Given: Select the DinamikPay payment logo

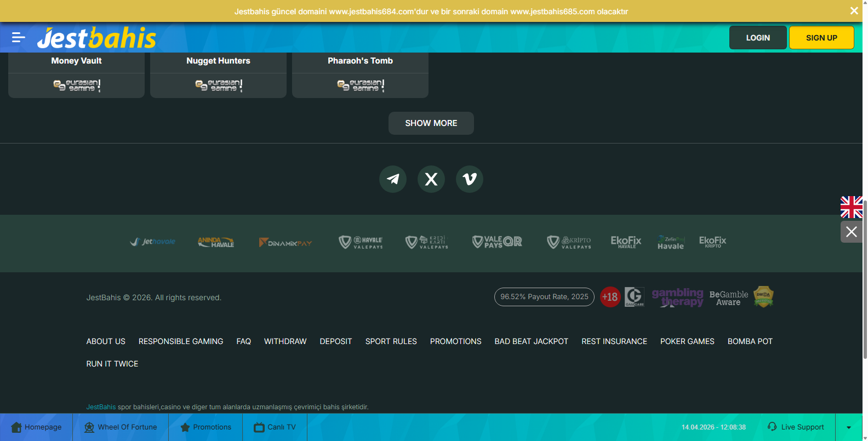Looking at the screenshot, I should pyautogui.click(x=285, y=242).
